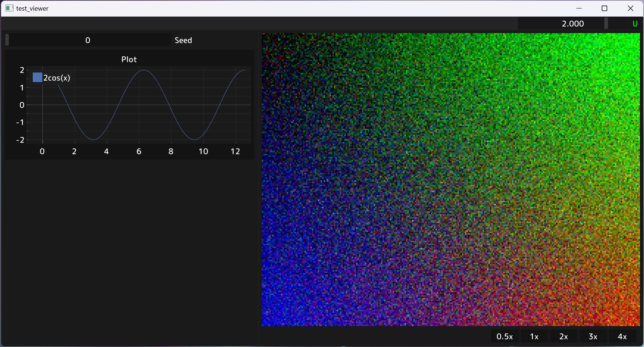Viewport: 644px width, 347px height.
Task: Select the 0.5x zoom level
Action: 505,336
